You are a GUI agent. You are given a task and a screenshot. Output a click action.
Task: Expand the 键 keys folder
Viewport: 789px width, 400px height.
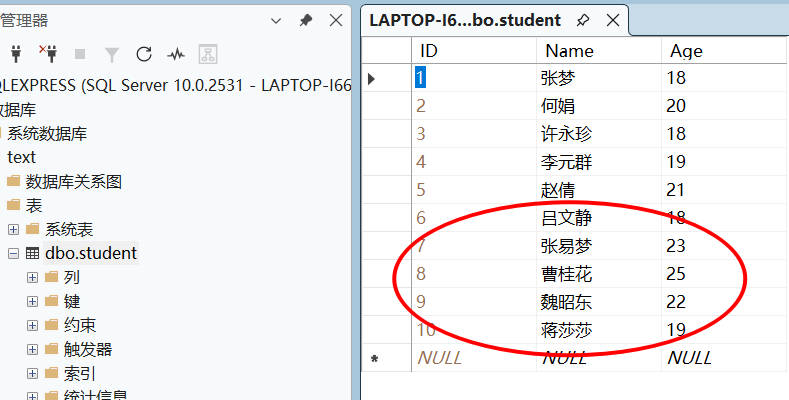(33, 301)
